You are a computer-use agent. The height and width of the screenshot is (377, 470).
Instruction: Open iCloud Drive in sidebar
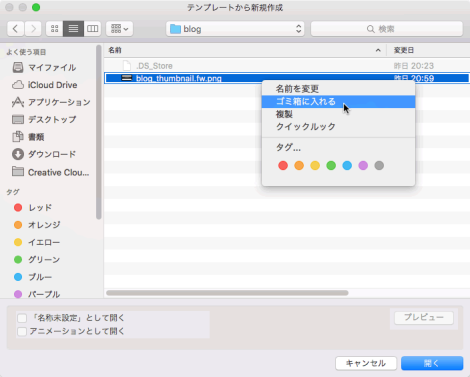coord(45,85)
